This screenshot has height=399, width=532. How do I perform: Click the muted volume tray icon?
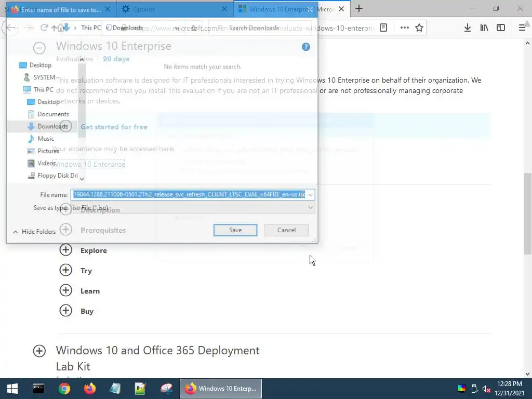click(x=486, y=389)
